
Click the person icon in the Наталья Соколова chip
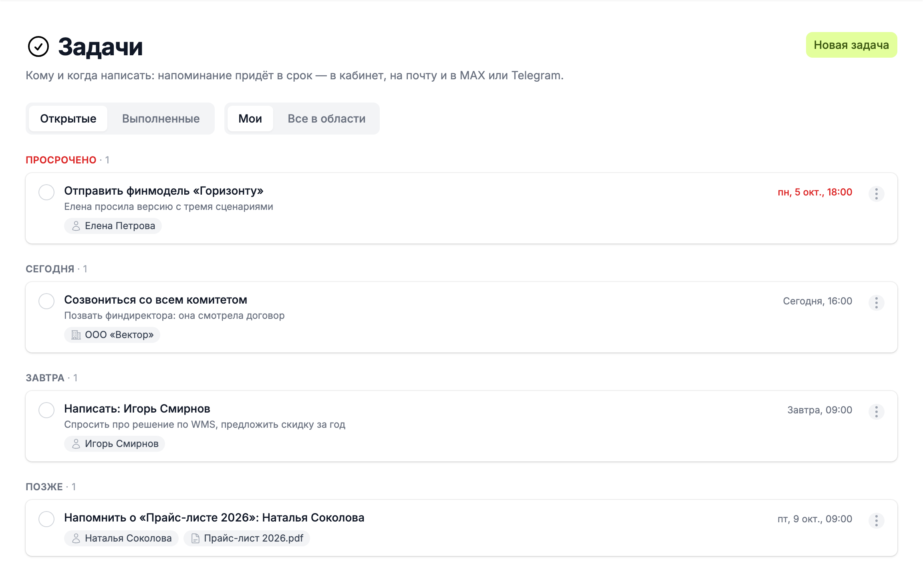point(76,538)
